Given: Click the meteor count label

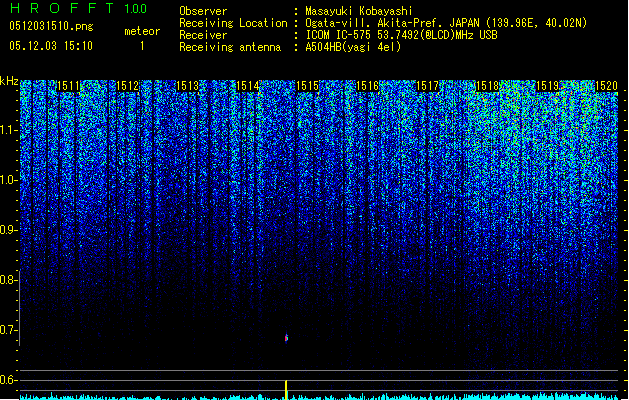Looking at the screenshot, I should click(142, 31).
